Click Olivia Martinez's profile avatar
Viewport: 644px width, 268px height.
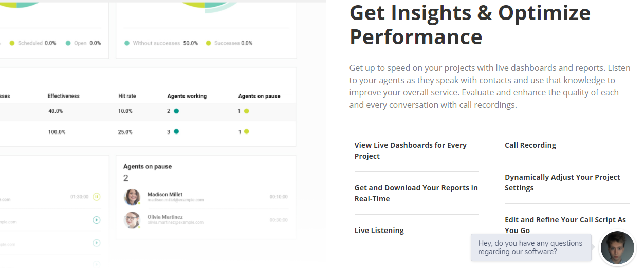click(x=132, y=220)
